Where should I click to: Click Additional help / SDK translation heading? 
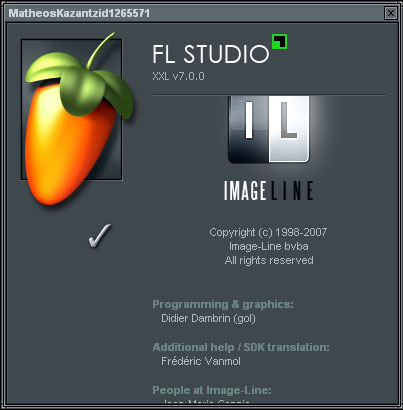(241, 347)
